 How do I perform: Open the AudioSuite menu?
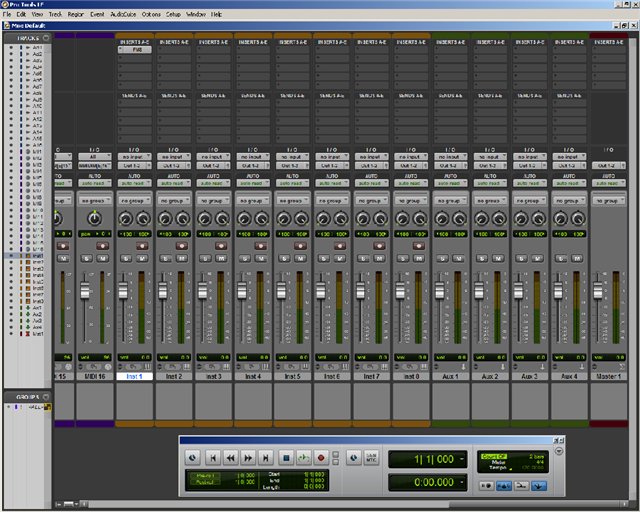(x=125, y=15)
